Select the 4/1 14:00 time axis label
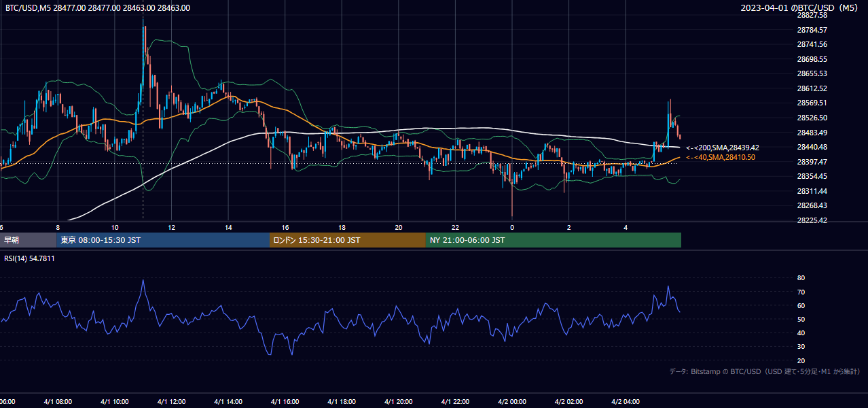The height and width of the screenshot is (408, 868). point(228,402)
